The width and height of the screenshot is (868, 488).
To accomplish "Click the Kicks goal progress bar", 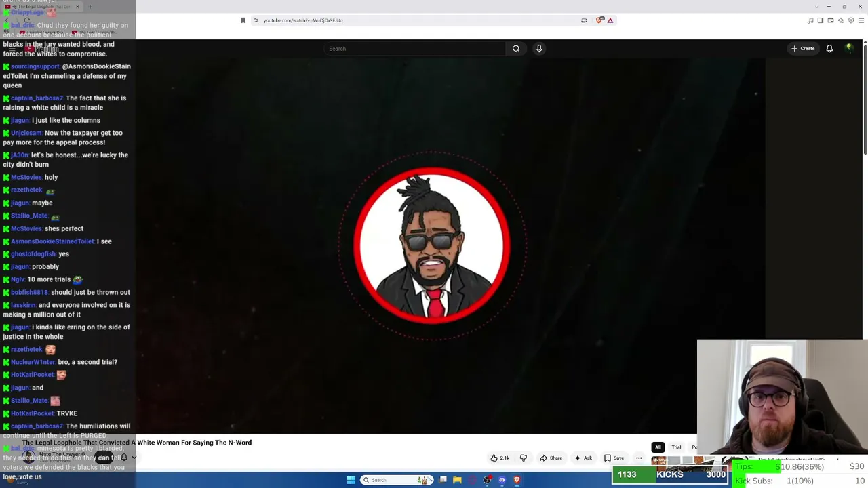I will click(x=670, y=474).
